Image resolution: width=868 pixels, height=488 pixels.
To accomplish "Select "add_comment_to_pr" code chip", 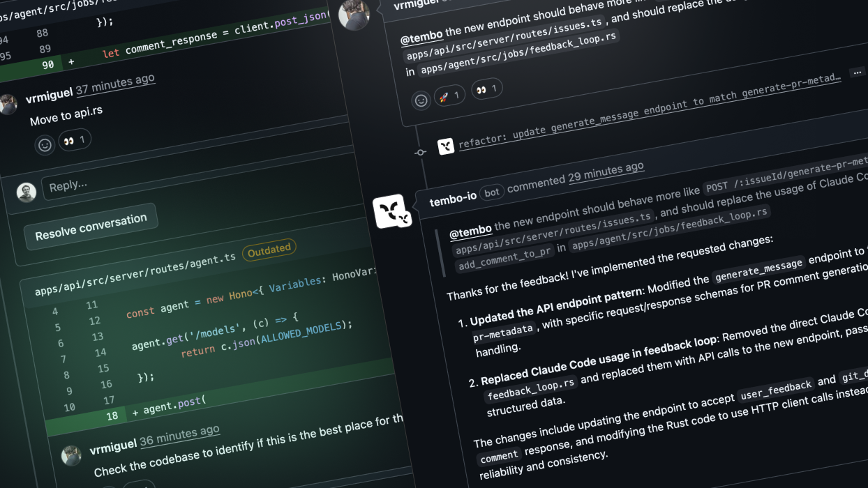I will click(504, 258).
